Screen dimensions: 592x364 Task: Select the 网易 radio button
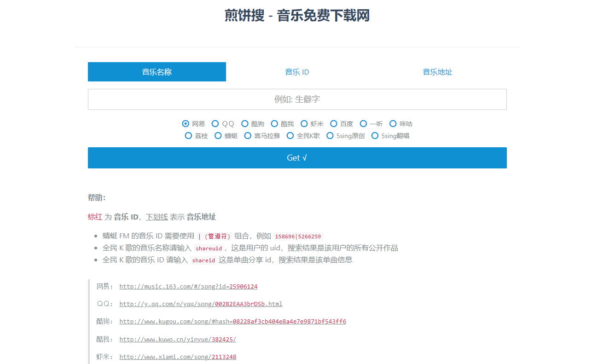click(x=186, y=123)
